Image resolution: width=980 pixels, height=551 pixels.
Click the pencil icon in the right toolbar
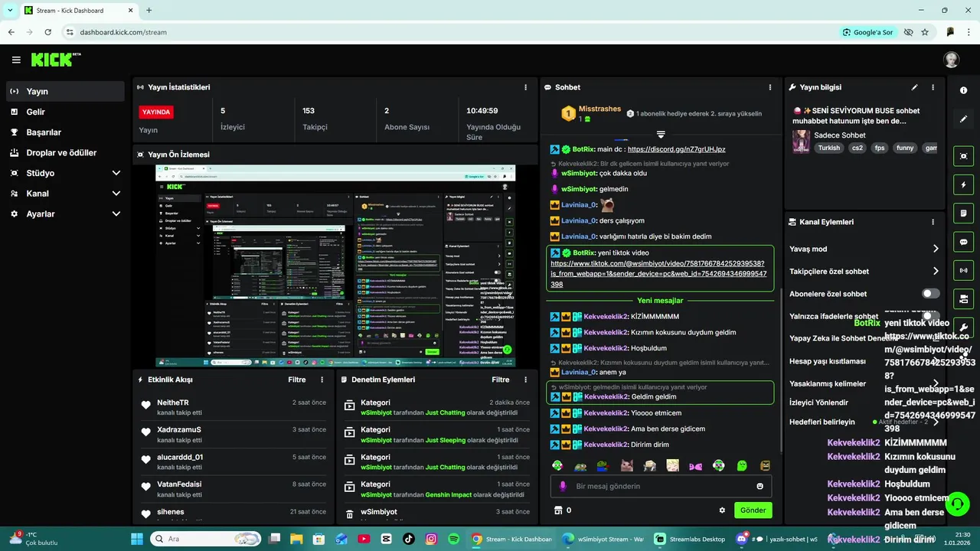pyautogui.click(x=963, y=119)
